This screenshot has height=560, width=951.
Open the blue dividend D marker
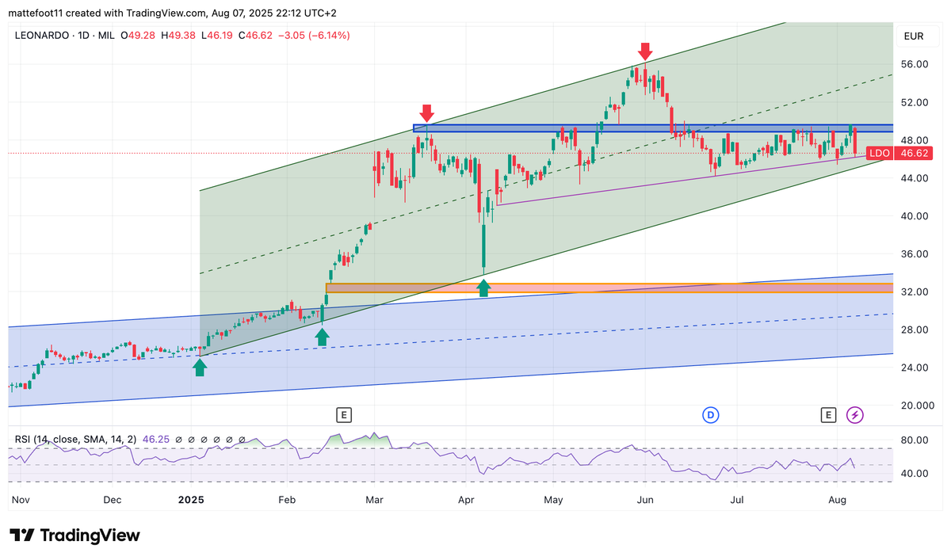[x=711, y=414]
